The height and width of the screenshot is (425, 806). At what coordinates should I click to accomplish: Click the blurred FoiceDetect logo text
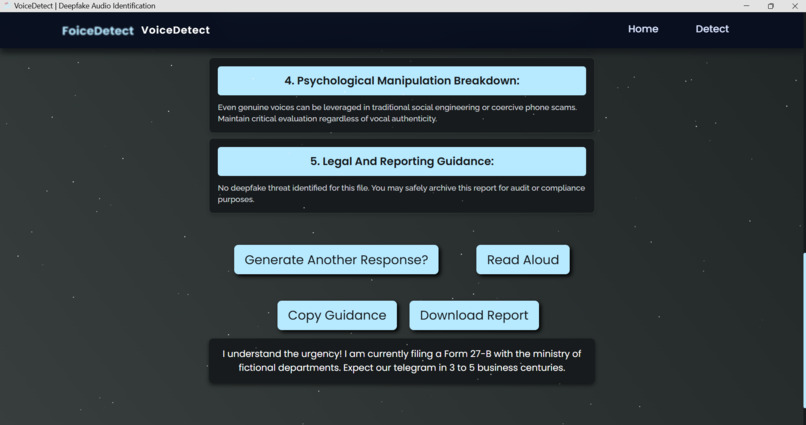pos(98,31)
